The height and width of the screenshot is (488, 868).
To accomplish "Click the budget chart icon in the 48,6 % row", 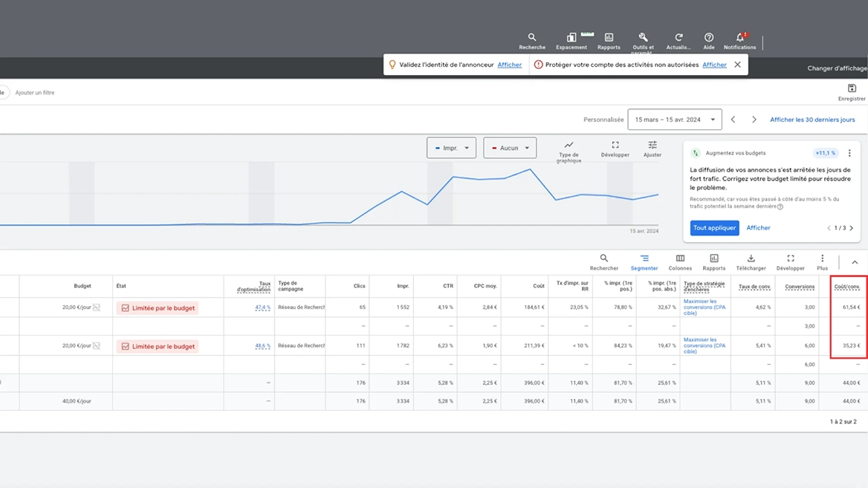I will click(x=97, y=346).
